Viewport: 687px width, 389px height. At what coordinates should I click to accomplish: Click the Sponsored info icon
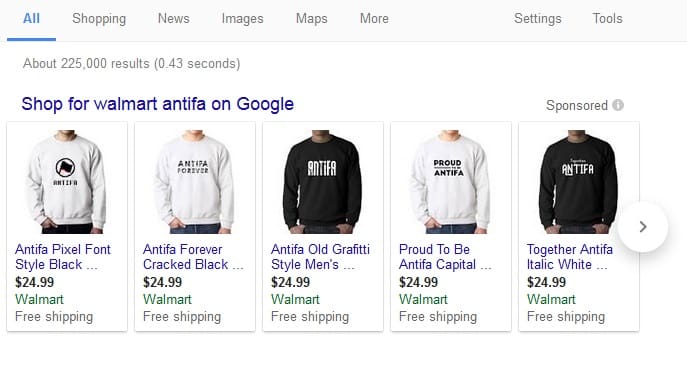click(618, 105)
